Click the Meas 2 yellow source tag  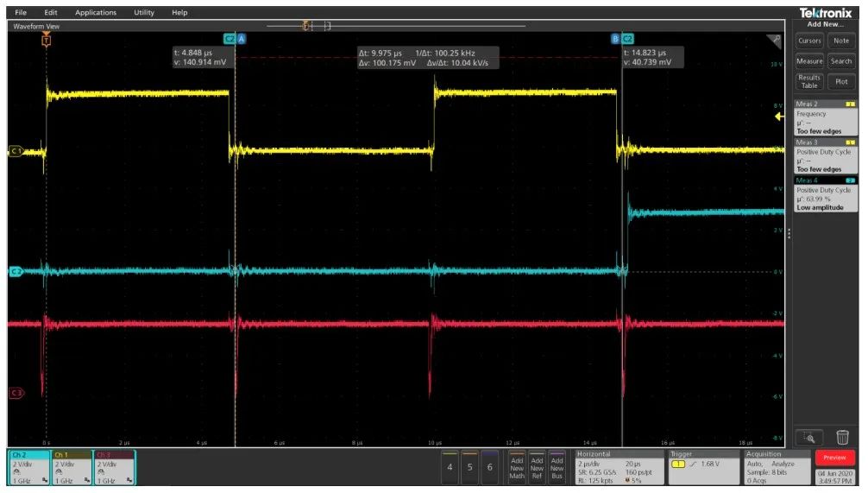click(850, 104)
